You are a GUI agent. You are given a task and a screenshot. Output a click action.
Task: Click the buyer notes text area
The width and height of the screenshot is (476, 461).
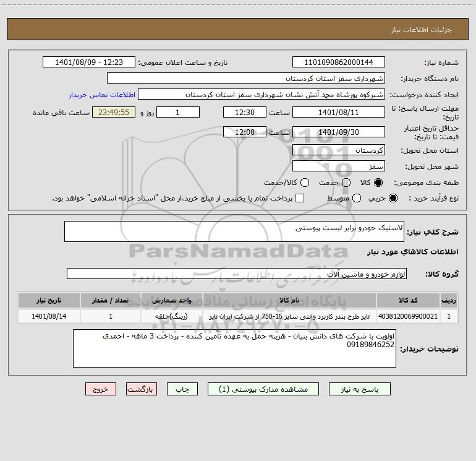(x=234, y=348)
